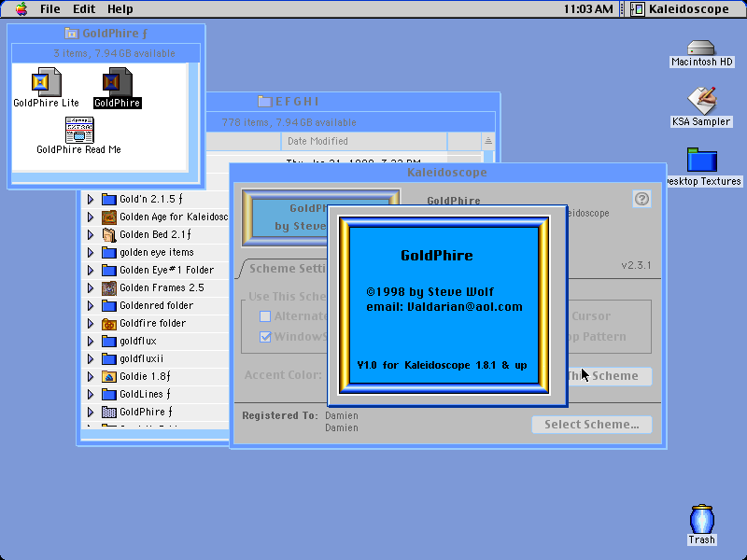Expand the GoldLines ƒ folder

tap(91, 394)
